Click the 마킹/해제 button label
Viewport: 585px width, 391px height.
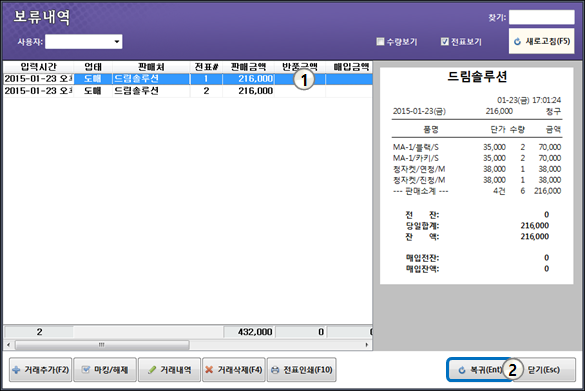111,370
